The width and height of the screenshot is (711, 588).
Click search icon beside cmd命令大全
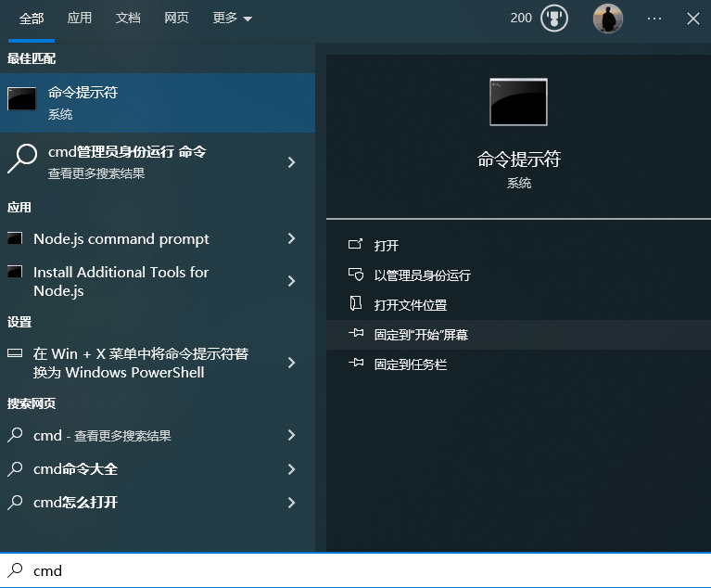pos(15,468)
